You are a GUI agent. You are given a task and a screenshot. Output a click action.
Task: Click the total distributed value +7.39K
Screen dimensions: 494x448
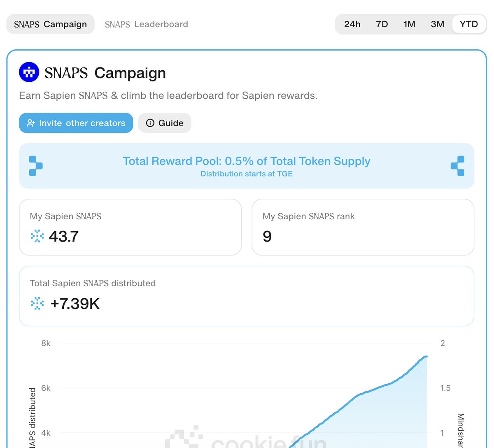(75, 304)
